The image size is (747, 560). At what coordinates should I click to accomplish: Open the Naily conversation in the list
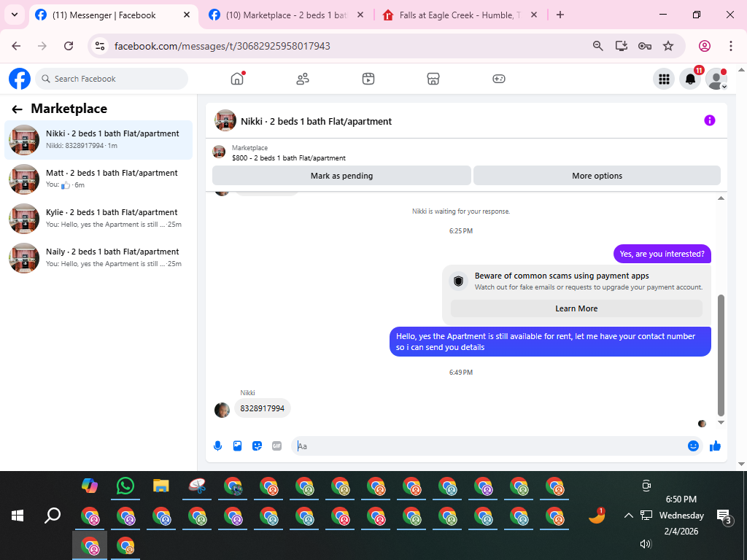point(98,258)
